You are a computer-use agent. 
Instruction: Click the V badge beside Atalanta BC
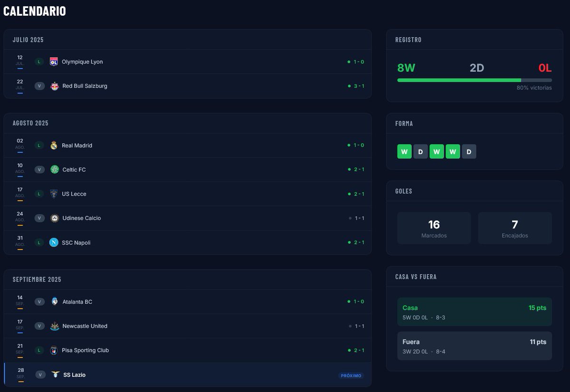click(39, 301)
